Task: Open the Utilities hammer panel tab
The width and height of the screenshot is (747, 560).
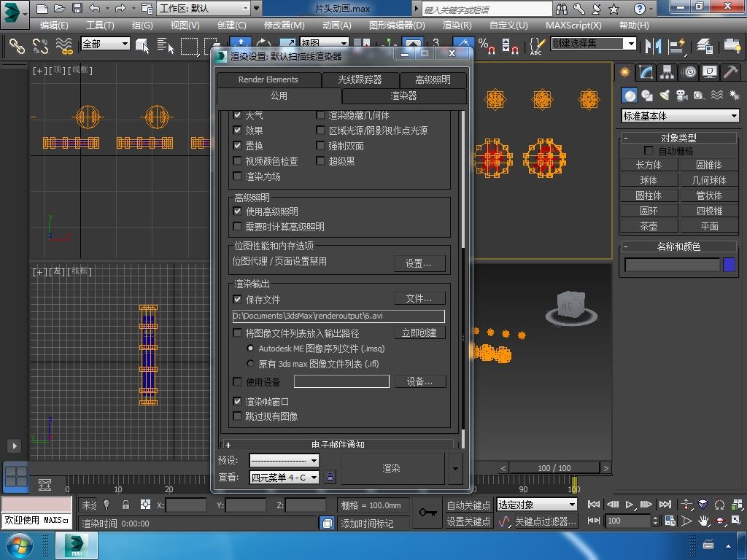Action: pyautogui.click(x=730, y=72)
